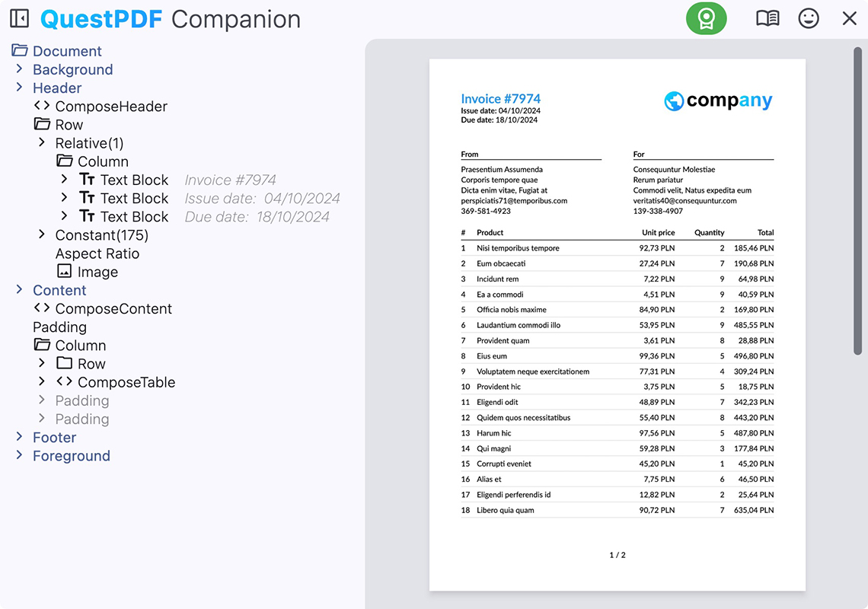Select the Content tree item
868x609 pixels.
click(59, 290)
